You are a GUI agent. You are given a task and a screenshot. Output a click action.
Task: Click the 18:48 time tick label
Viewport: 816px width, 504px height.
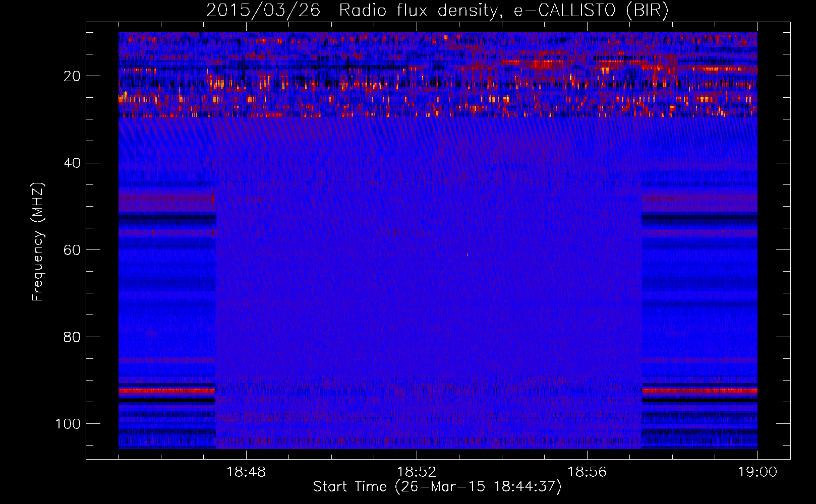(246, 472)
